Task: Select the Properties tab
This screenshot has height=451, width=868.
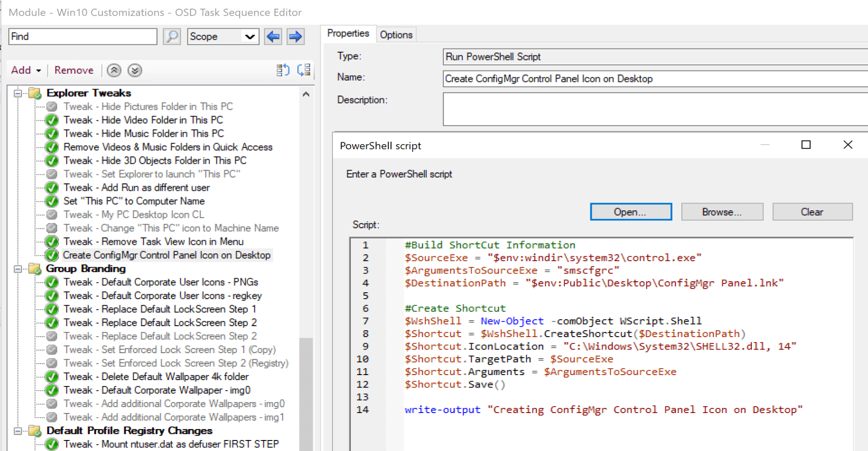Action: tap(348, 33)
